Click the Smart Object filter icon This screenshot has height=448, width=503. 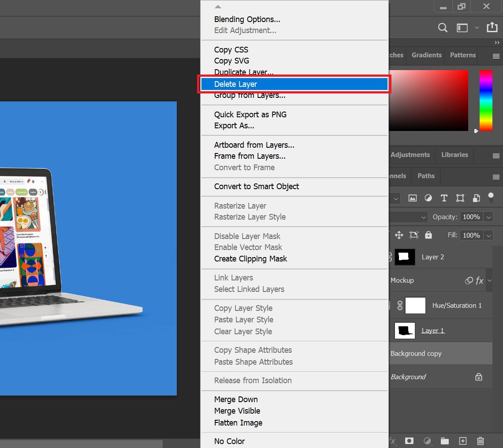click(x=476, y=198)
